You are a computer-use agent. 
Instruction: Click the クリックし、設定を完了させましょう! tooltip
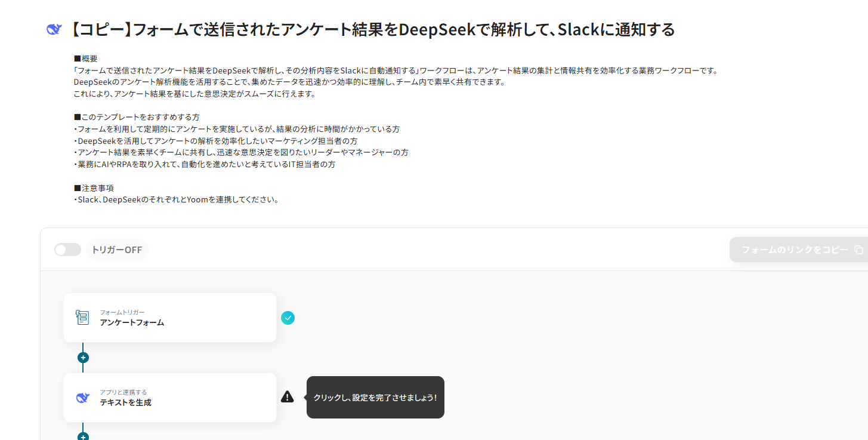pos(375,397)
